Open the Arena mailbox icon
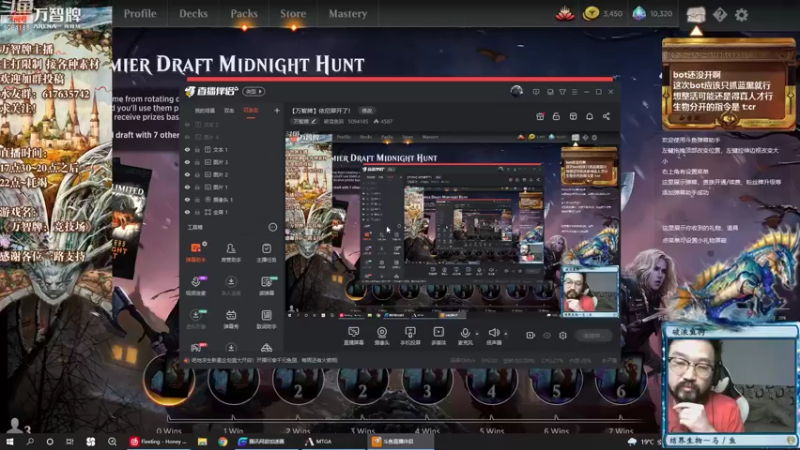Screen dimensions: 800x450 point(695,14)
